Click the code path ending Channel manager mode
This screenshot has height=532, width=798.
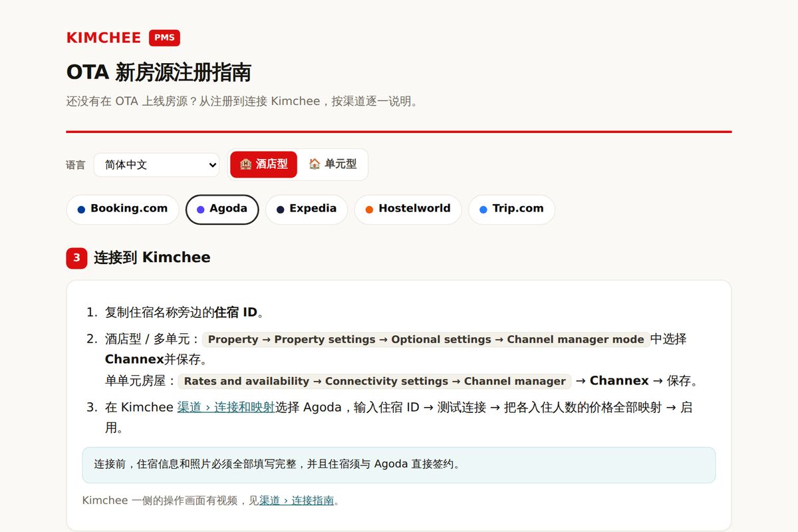coord(426,339)
